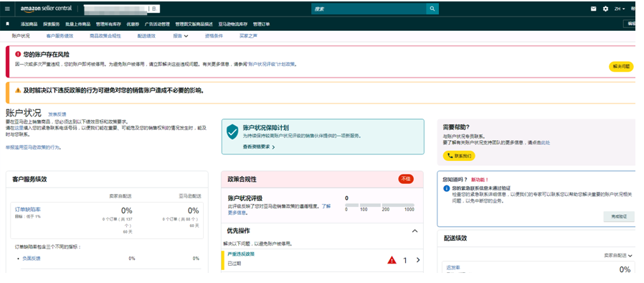This screenshot has height=283, width=644.
Task: Click the blurred store name selector
Action: tap(121, 9)
